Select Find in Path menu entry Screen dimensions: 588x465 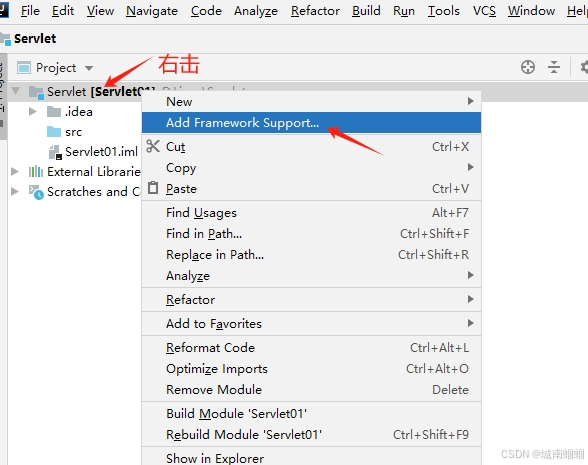(x=311, y=234)
